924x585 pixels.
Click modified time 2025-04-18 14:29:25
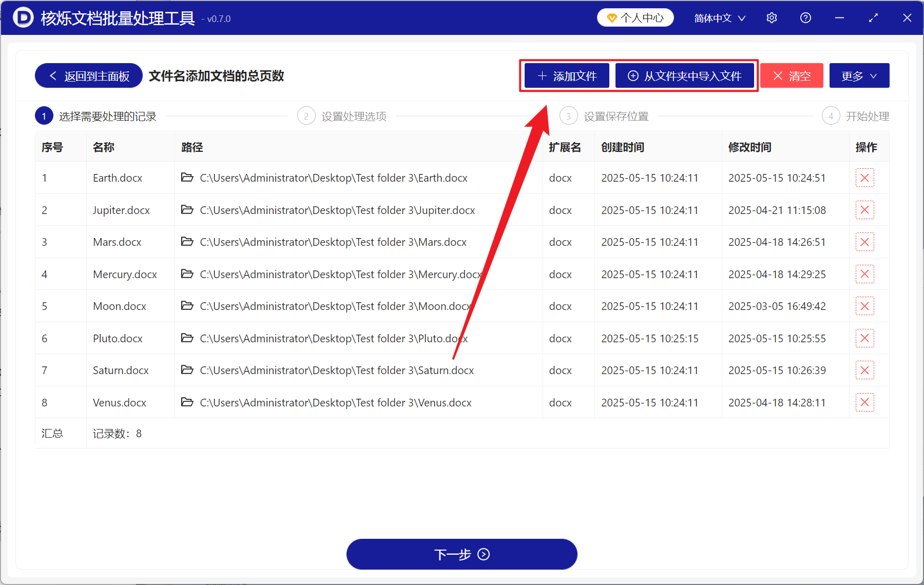click(x=777, y=274)
